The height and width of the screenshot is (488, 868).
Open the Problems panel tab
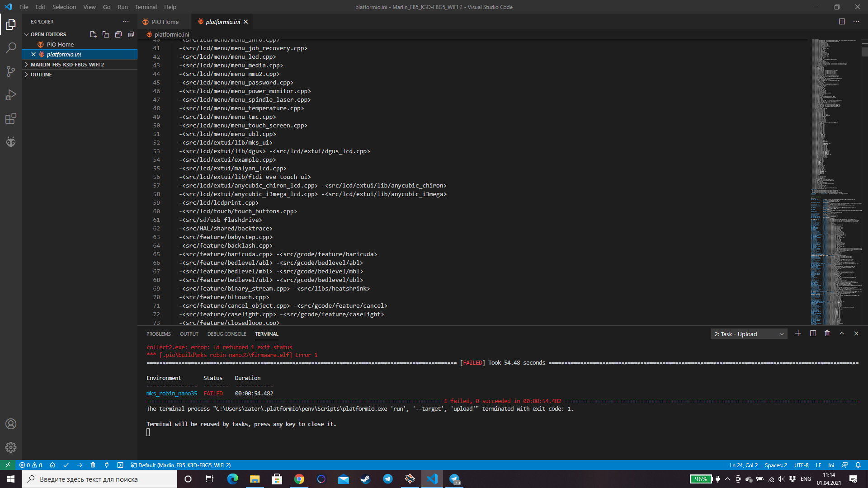pyautogui.click(x=159, y=334)
